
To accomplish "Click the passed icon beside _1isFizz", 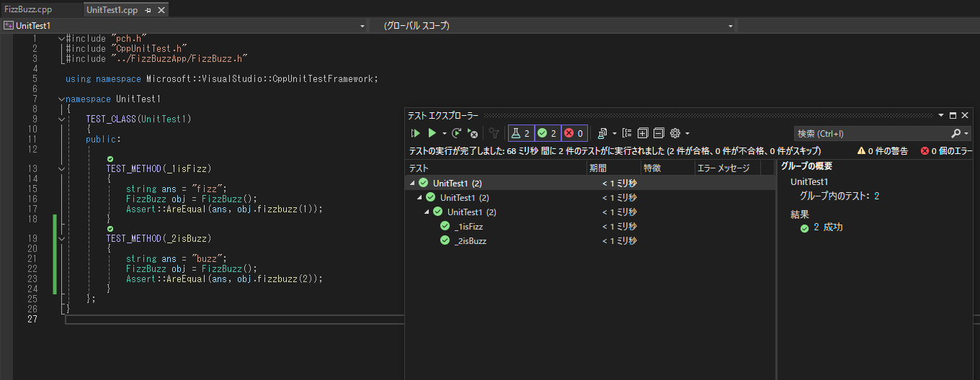I will [445, 226].
